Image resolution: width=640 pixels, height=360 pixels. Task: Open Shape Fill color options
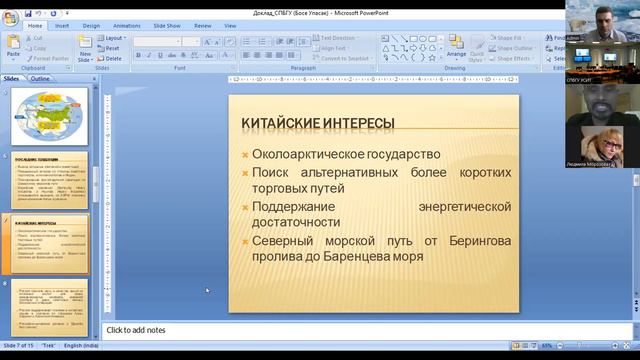[507, 38]
